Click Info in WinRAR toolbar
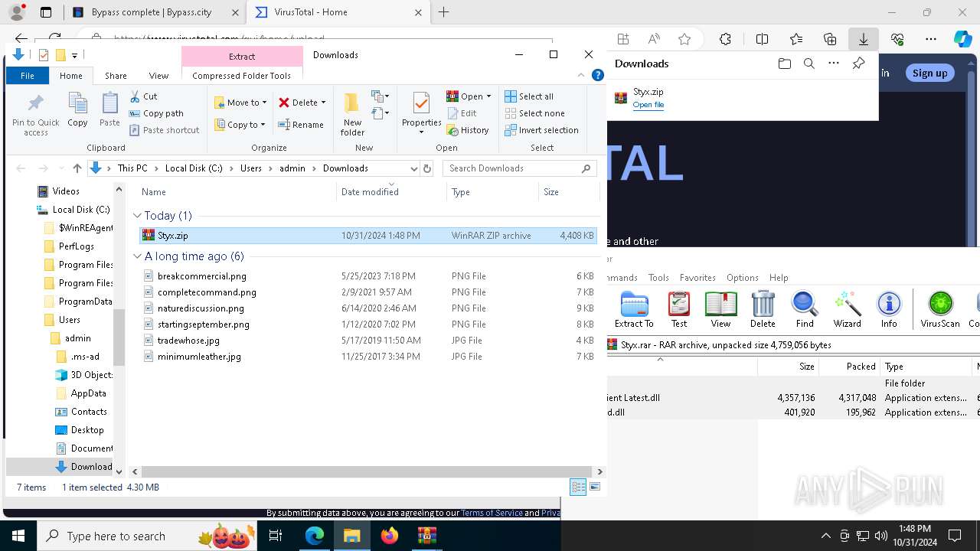 (889, 309)
